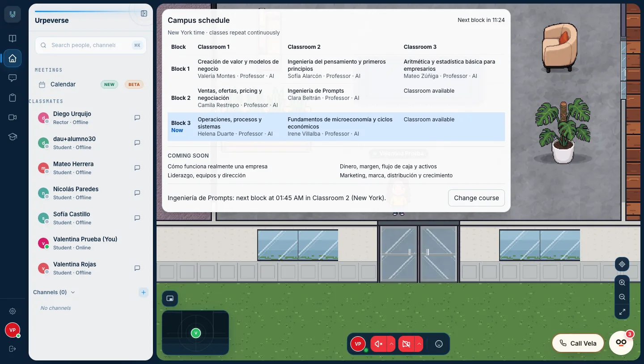Go to Home in left rail
644x364 pixels.
coord(13,58)
